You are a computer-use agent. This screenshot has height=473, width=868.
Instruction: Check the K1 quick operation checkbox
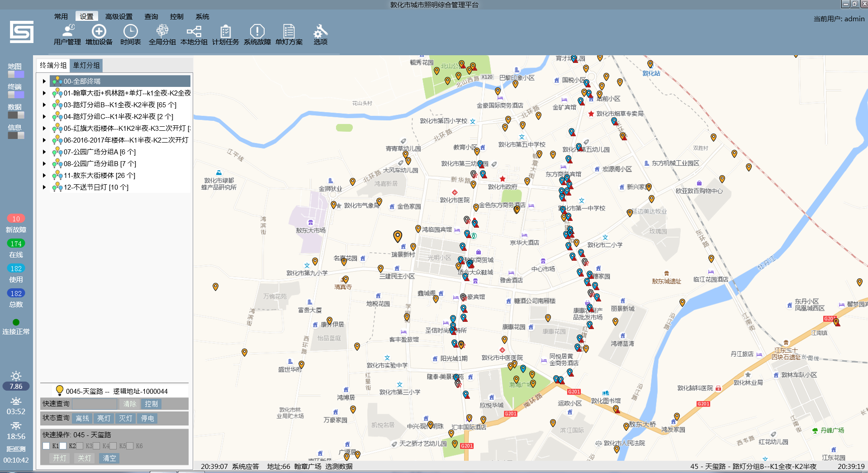[x=46, y=446]
